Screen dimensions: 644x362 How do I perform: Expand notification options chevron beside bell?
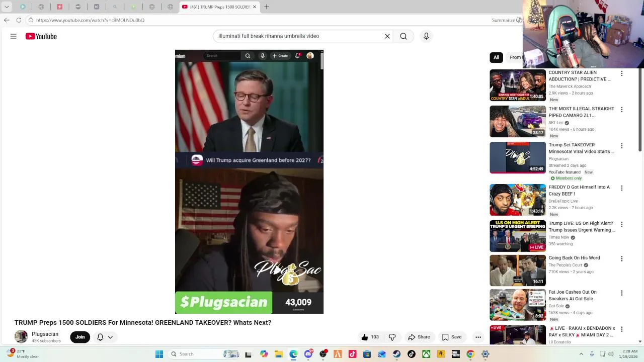coord(110,337)
